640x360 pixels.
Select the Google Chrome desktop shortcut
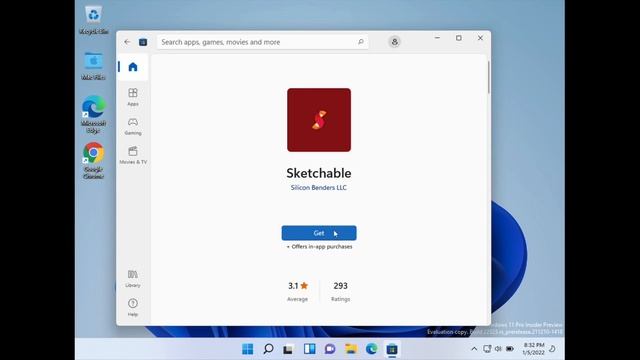(x=93, y=160)
